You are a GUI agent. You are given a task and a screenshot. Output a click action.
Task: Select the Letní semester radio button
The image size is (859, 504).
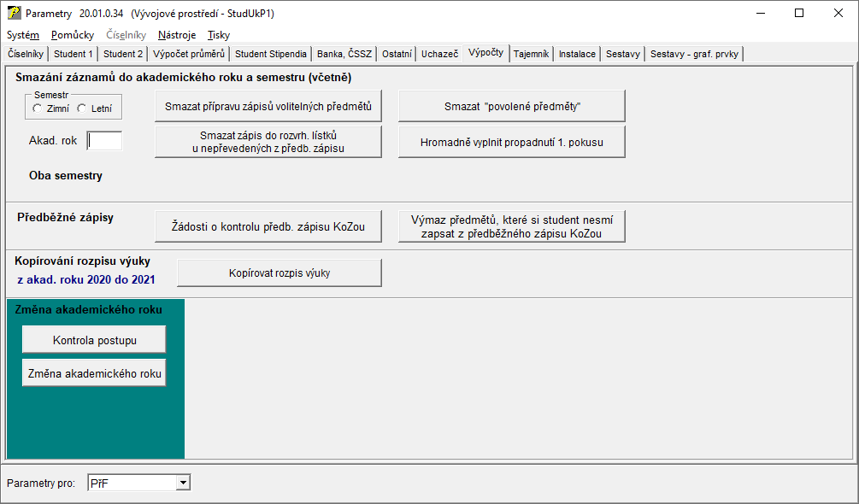[x=82, y=108]
